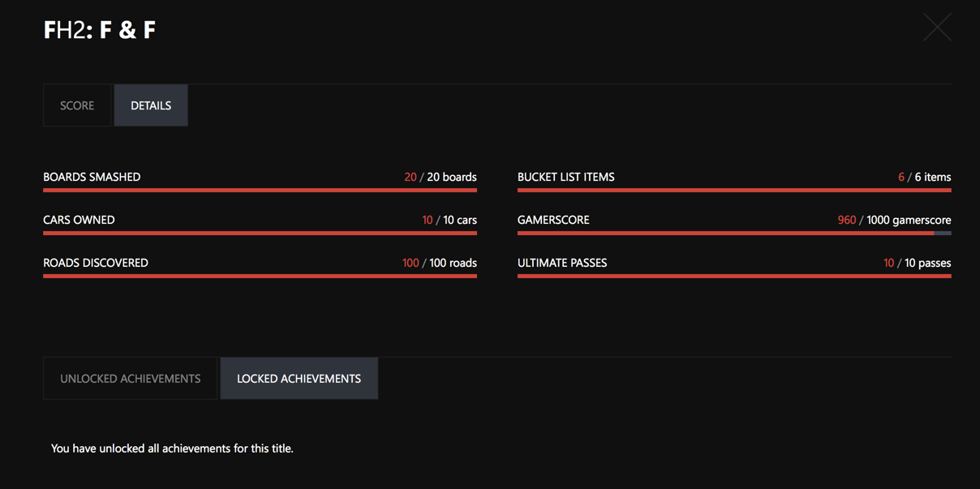Screen dimensions: 980x489
Task: Click the 'BUCKET LIST ITEMS' label
Action: pyautogui.click(x=566, y=177)
